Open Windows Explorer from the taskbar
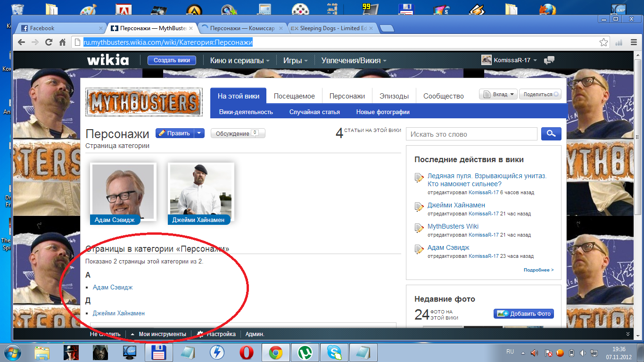 42,352
